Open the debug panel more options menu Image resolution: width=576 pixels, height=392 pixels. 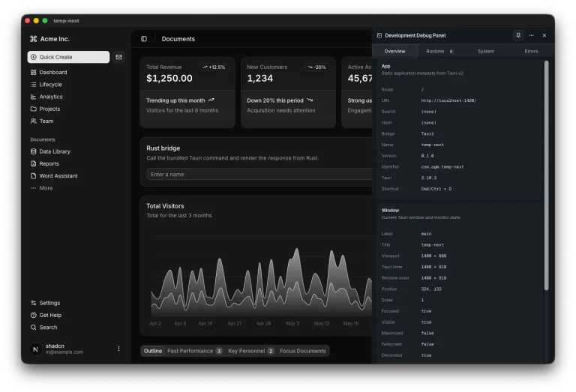coord(531,35)
